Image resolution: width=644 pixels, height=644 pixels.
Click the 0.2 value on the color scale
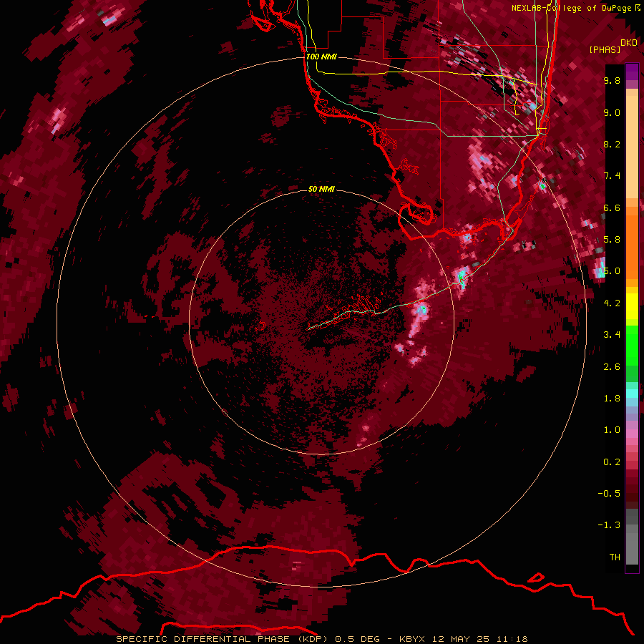click(612, 462)
